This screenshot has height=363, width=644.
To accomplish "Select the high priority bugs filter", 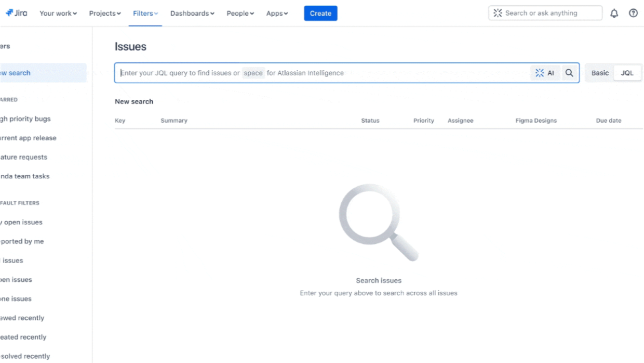I will pos(27,119).
